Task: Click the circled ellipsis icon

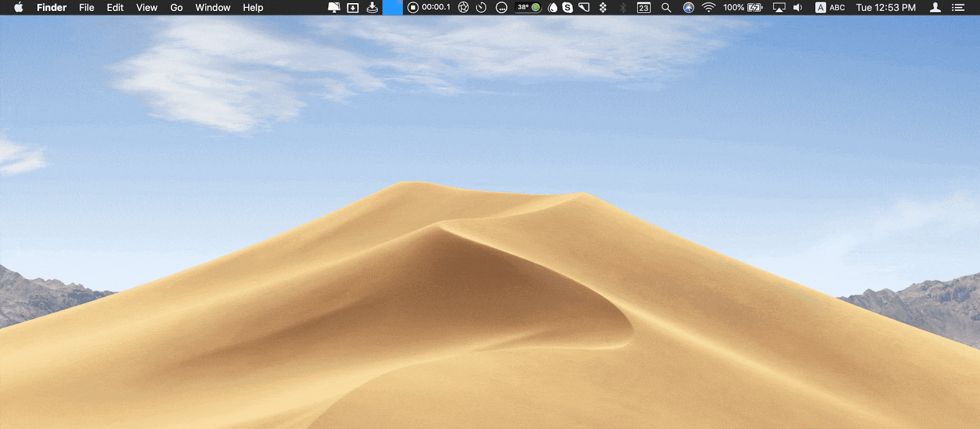Action: (x=501, y=7)
